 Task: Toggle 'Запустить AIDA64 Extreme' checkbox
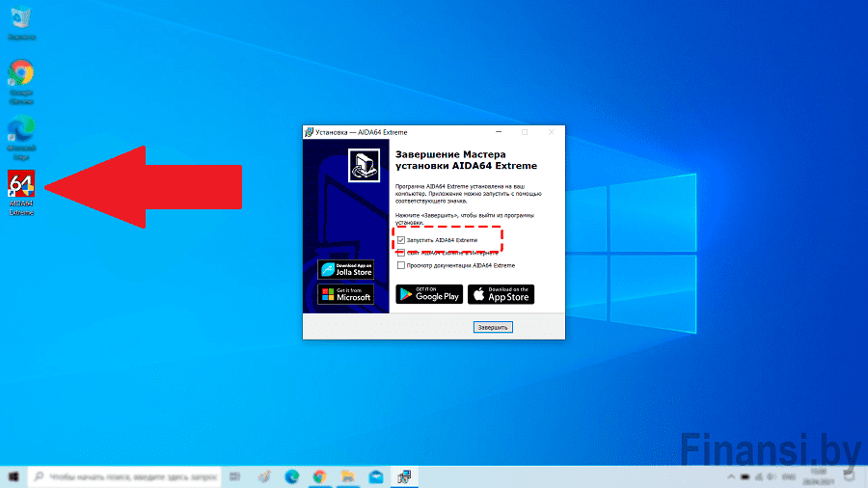click(401, 240)
